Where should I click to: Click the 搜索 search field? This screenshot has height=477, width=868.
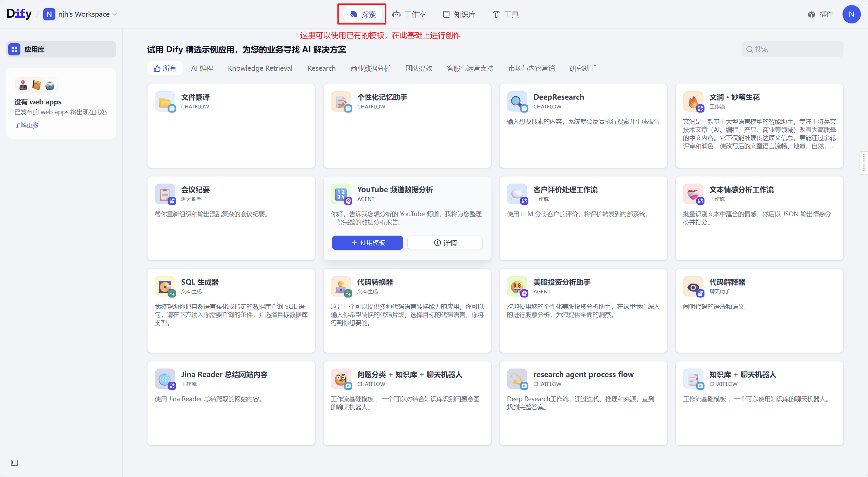click(792, 49)
